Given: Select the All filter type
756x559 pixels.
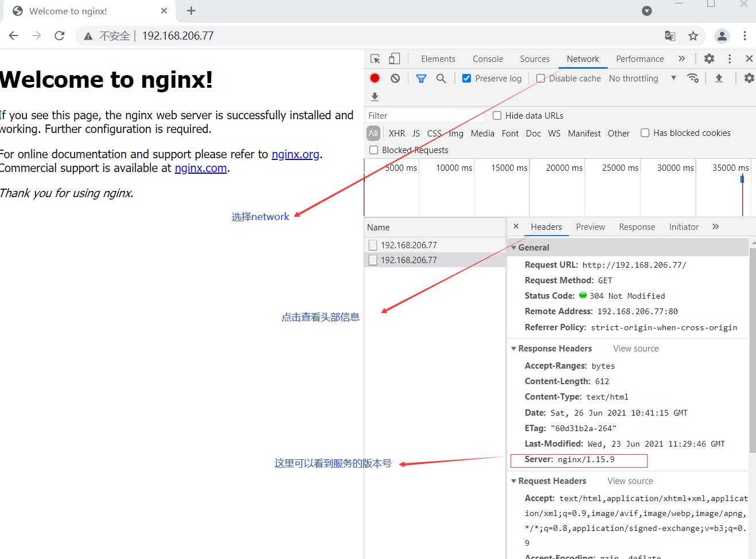Looking at the screenshot, I should (x=373, y=134).
